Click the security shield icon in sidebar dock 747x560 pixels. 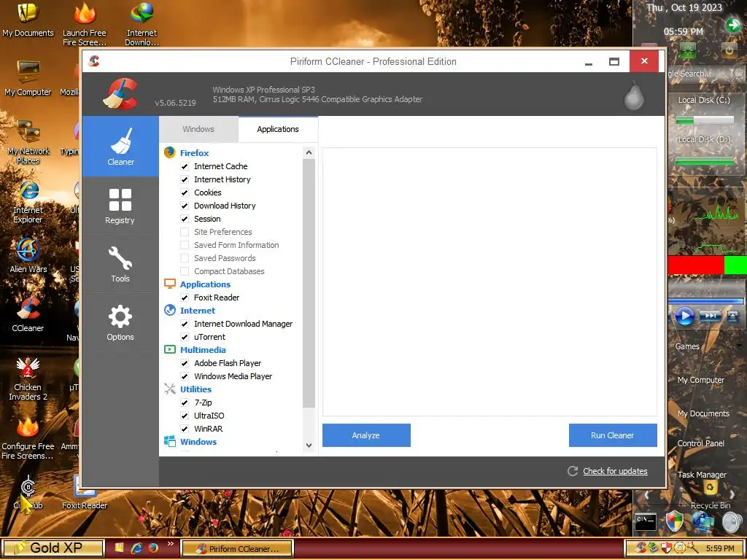674,521
